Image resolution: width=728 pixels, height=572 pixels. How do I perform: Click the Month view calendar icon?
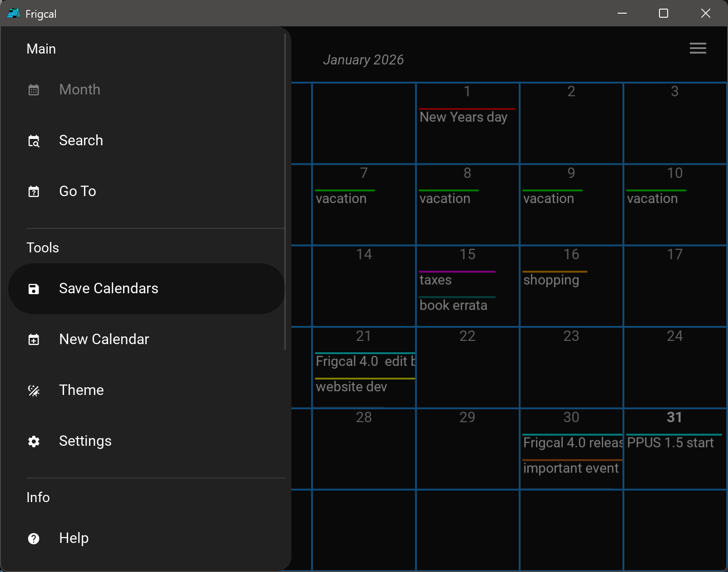point(34,90)
